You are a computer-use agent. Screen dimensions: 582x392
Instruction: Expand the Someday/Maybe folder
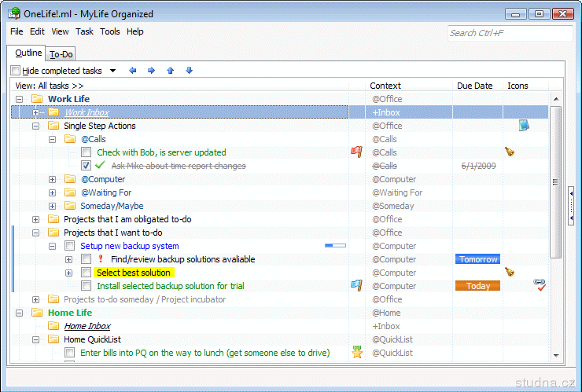coord(53,206)
